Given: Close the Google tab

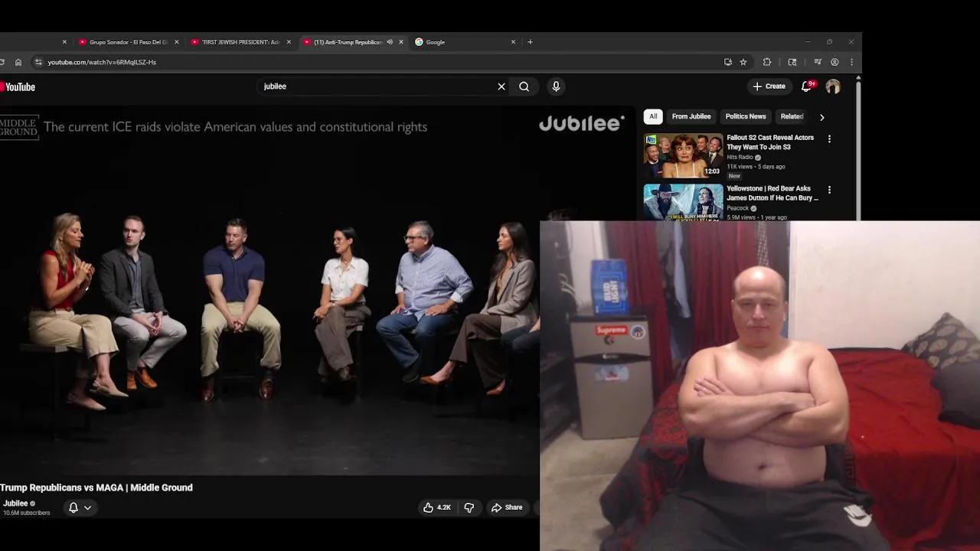Looking at the screenshot, I should point(513,42).
